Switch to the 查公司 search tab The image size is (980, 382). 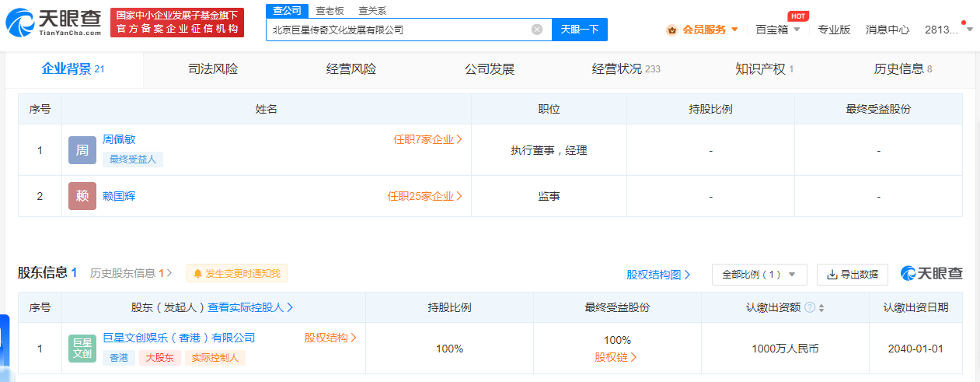pos(287,10)
